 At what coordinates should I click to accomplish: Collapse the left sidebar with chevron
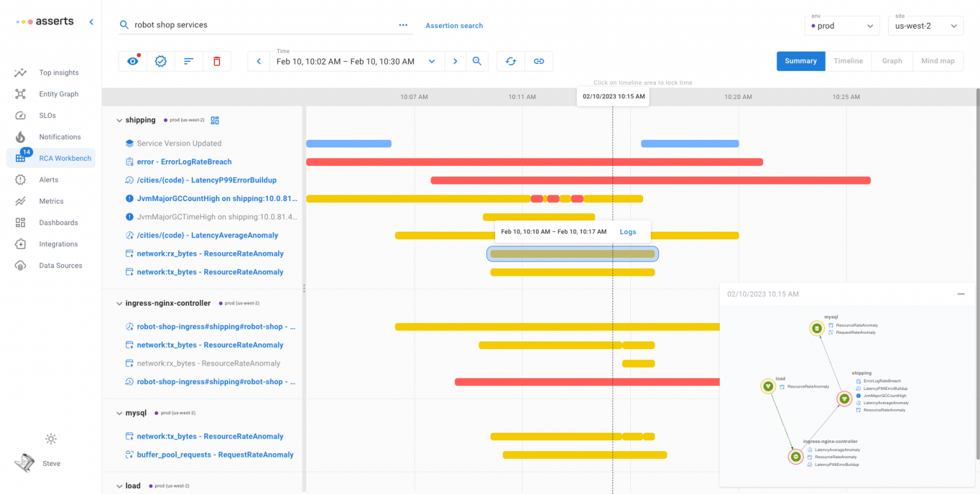[91, 22]
